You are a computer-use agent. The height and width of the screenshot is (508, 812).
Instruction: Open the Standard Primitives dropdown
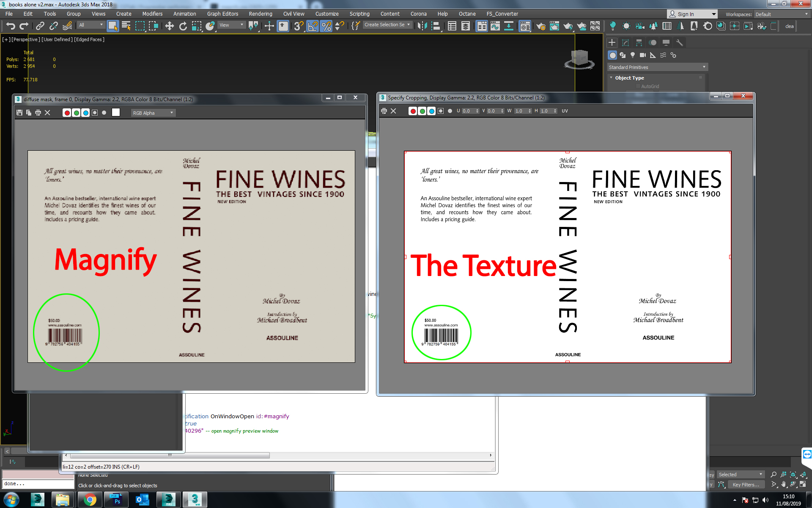tap(657, 67)
